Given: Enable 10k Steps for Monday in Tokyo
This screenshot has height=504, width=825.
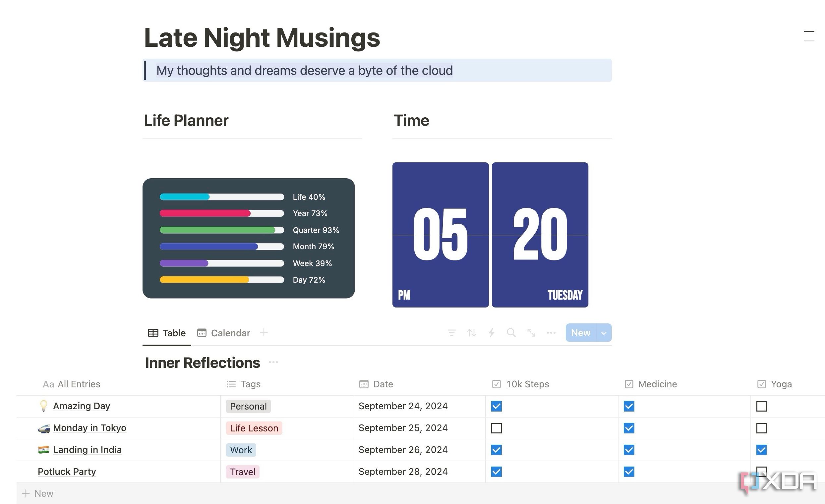Looking at the screenshot, I should click(x=496, y=427).
